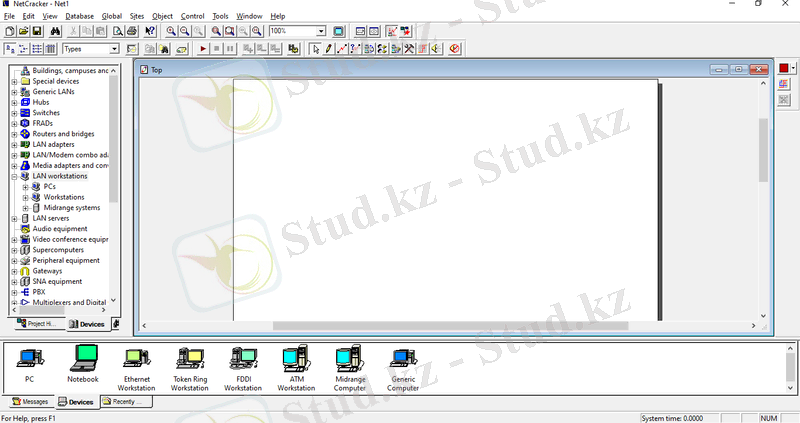Click the Print icon
Screen dimensions: 800x423
click(132, 31)
